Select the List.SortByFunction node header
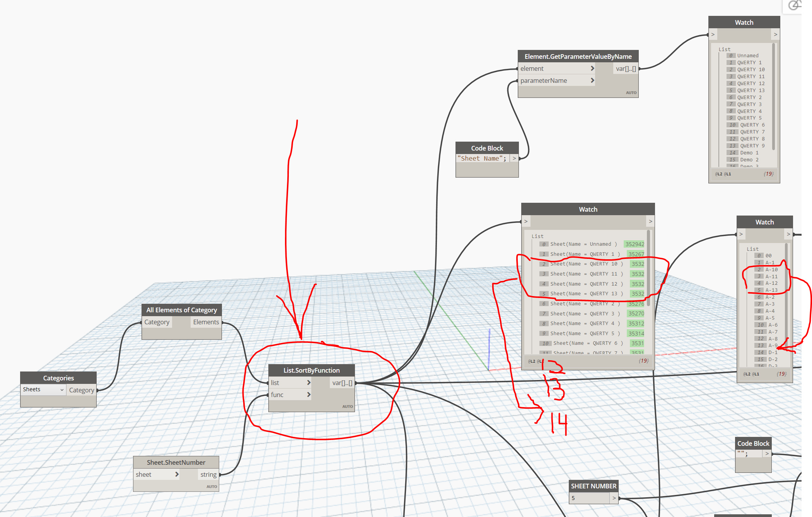 [311, 370]
